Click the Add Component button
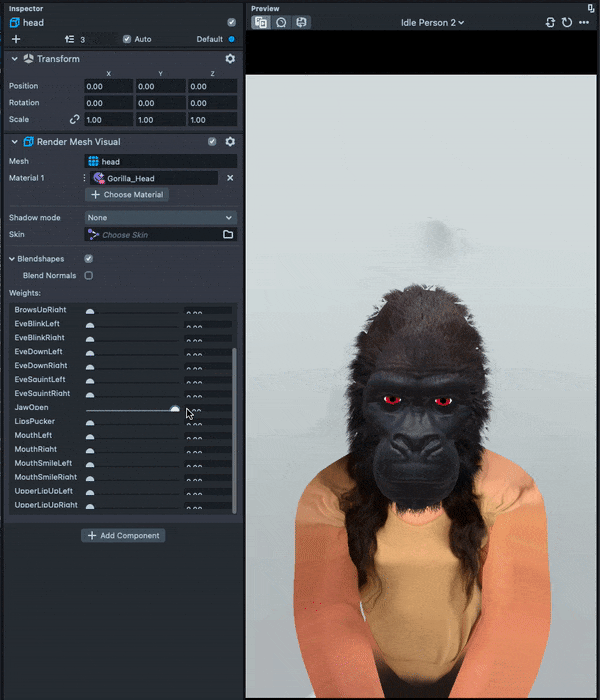This screenshot has height=700, width=600. 123,536
